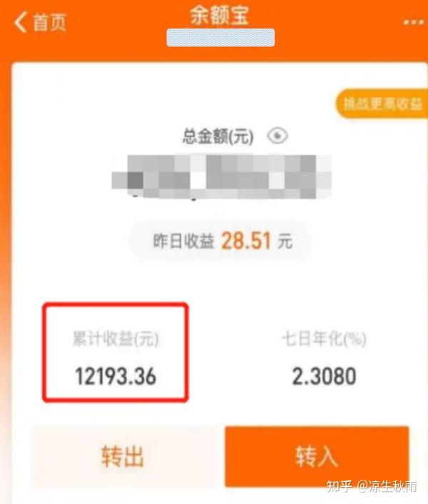428x504 pixels.
Task: Tap the 七日年化(%) label
Action: pos(324,339)
